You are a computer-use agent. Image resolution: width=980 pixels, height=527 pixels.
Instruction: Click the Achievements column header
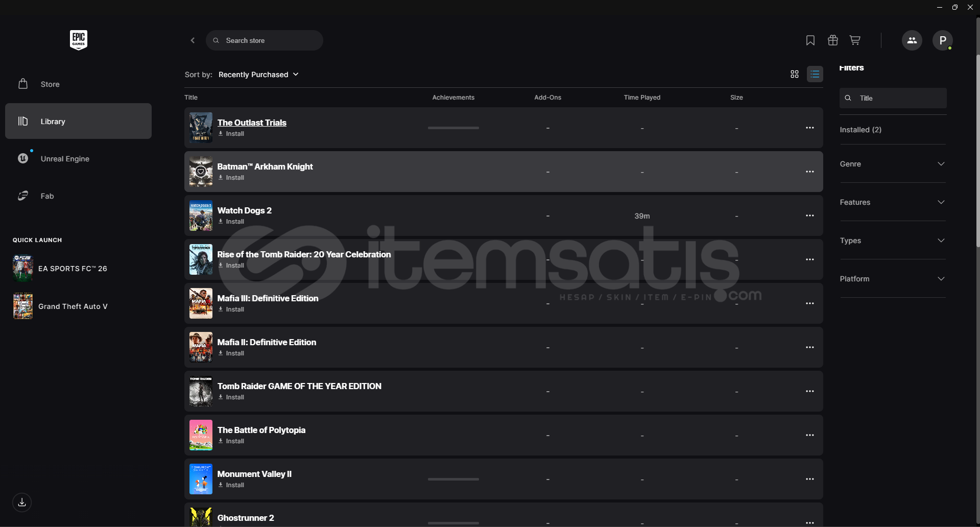click(x=453, y=98)
